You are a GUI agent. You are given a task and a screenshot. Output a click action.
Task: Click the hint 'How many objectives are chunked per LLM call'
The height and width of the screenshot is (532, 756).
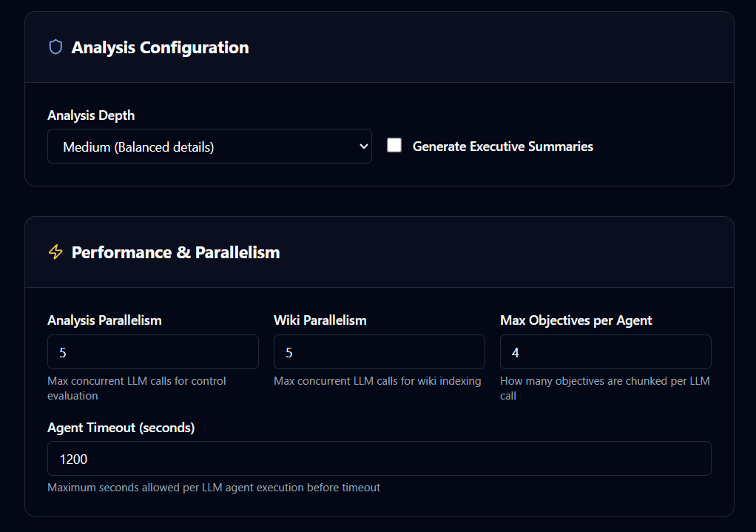(x=604, y=388)
